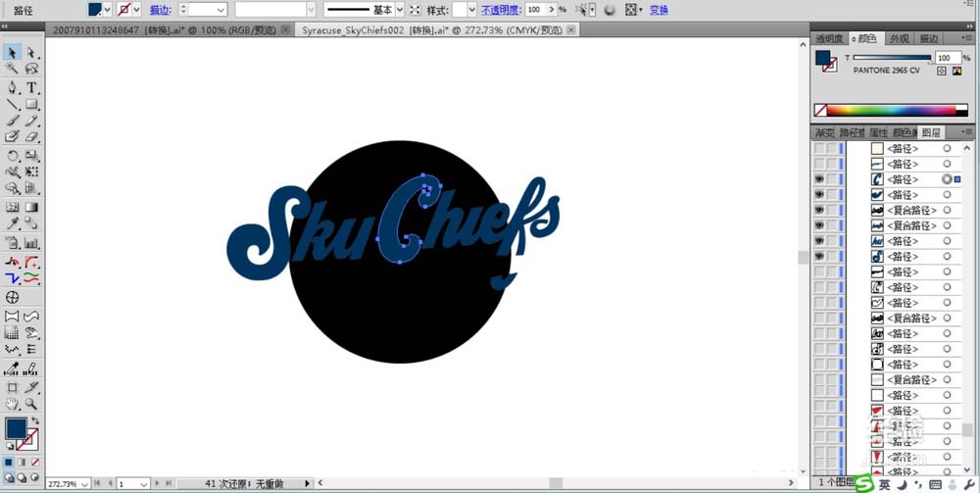
Task: Hide the selected C path layer
Action: (818, 179)
